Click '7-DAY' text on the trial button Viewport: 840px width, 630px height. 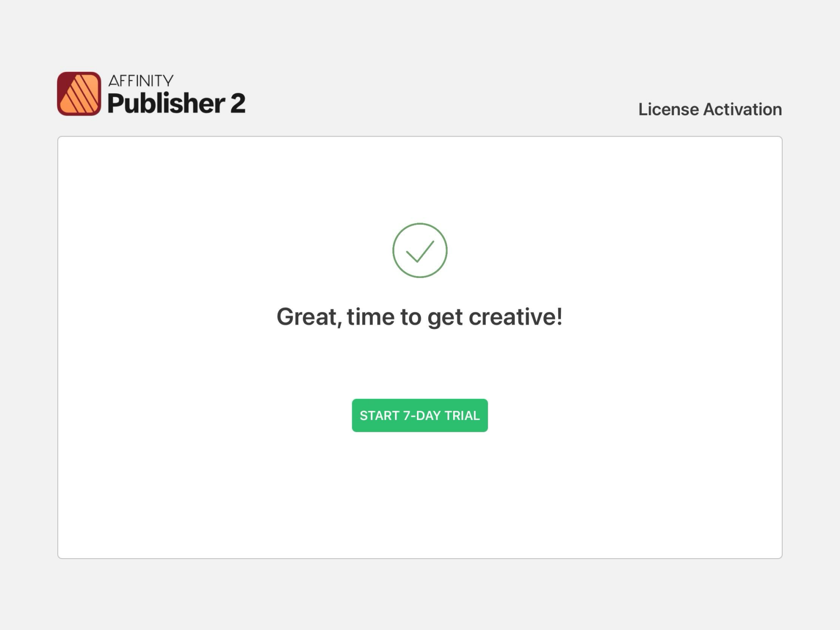coord(422,415)
